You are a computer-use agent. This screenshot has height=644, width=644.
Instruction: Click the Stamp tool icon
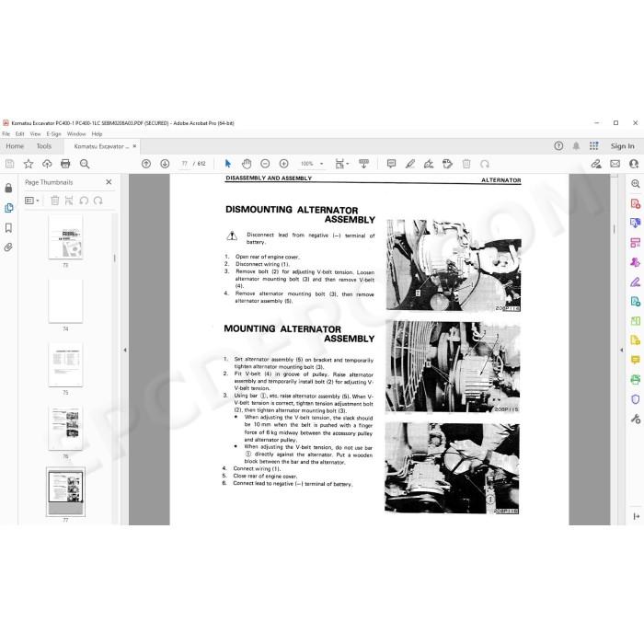[x=447, y=164]
